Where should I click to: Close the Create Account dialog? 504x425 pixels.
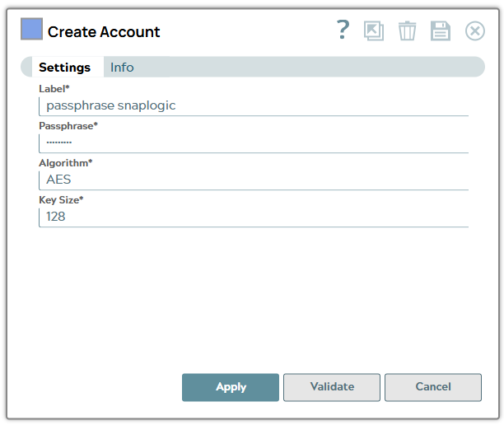[x=475, y=31]
